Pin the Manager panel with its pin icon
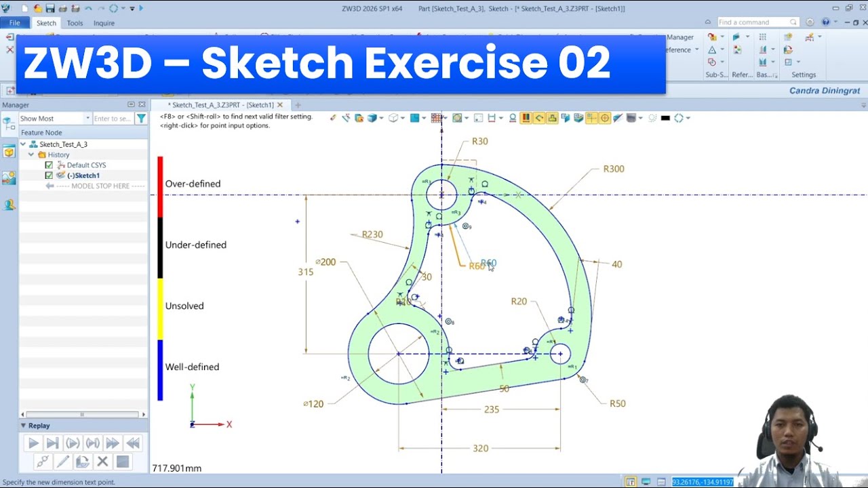The height and width of the screenshot is (488, 868). pyautogui.click(x=131, y=105)
